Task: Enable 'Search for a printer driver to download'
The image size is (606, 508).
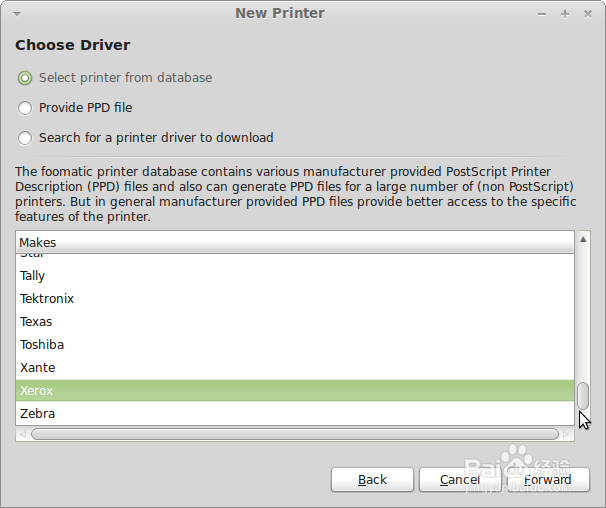Action: [25, 138]
